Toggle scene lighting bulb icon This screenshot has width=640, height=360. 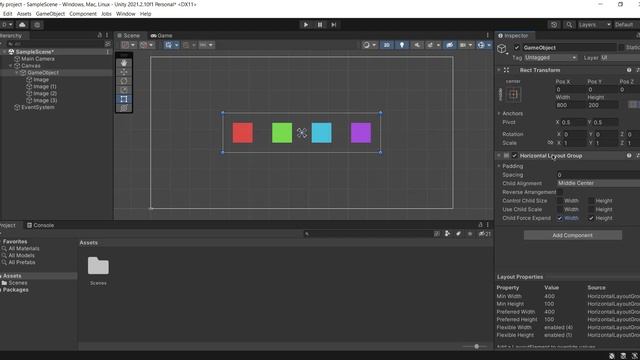[x=402, y=45]
